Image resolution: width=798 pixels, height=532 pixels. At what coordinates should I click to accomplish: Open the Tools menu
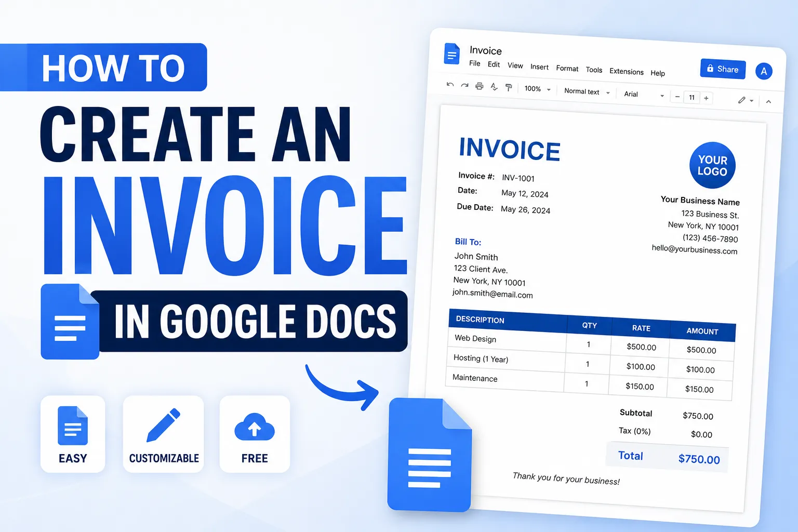click(594, 70)
